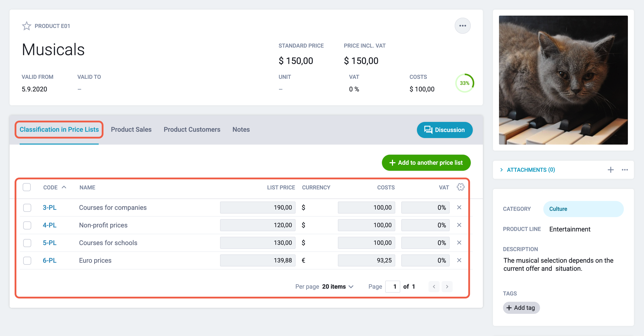644x336 pixels.
Task: Open the 4-PL price list link
Action: pyautogui.click(x=50, y=225)
